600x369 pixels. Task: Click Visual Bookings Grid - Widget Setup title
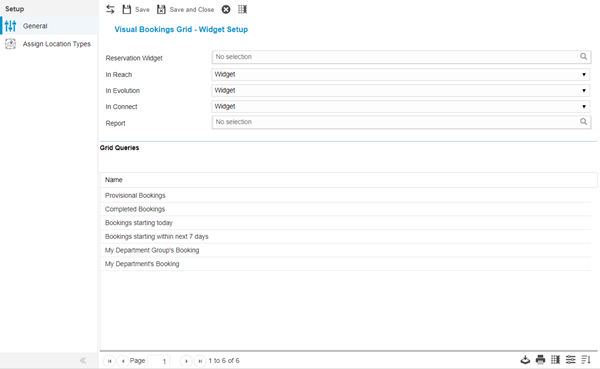point(181,29)
